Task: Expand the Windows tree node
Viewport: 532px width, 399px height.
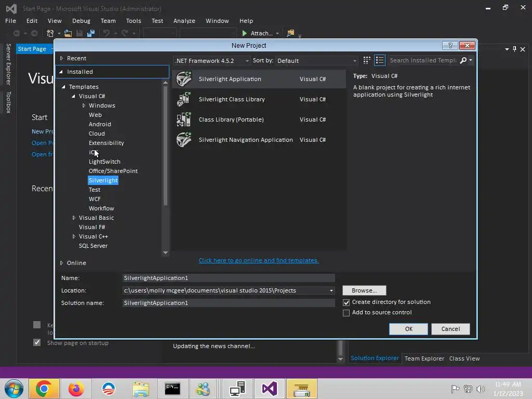Action: click(84, 105)
